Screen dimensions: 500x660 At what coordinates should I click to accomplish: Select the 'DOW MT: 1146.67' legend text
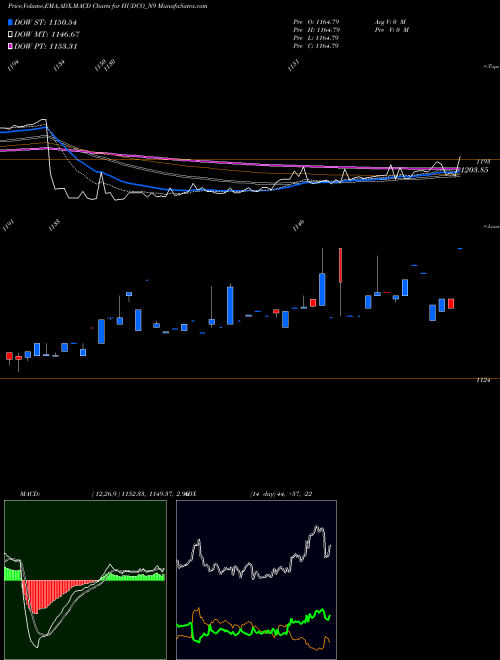tap(47, 35)
